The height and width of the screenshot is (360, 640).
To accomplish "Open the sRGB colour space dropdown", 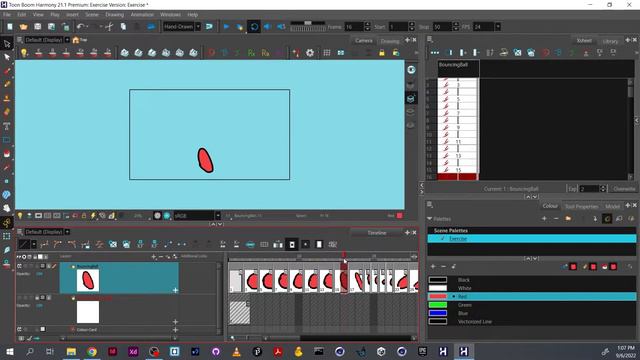I will [218, 216].
